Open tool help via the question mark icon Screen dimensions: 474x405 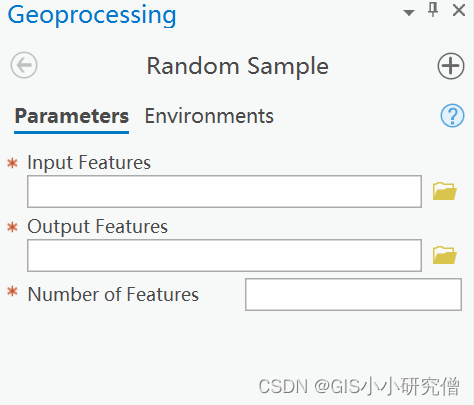pyautogui.click(x=452, y=116)
